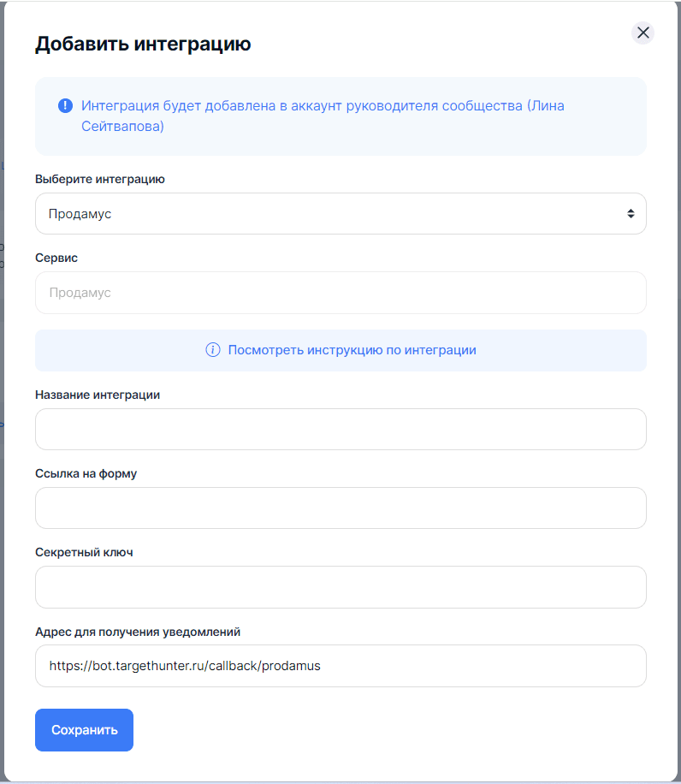
Task: Click the circled i icon beside instruction link
Action: pyautogui.click(x=213, y=350)
